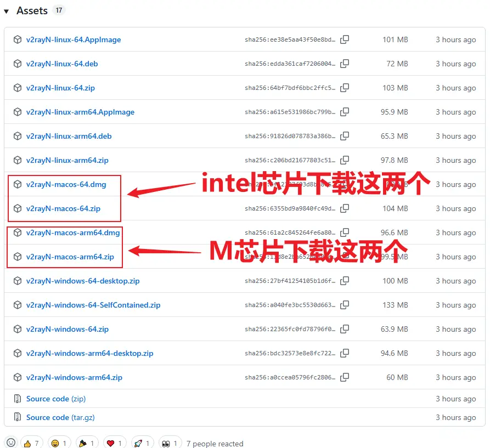The height and width of the screenshot is (448, 490).
Task: Download v2rayN-macos-arm64.dmg file
Action: [72, 232]
